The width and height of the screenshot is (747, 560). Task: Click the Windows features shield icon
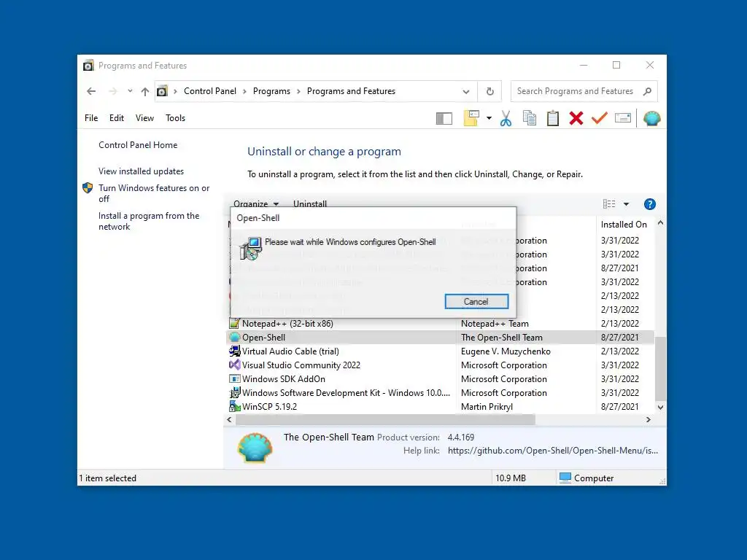(88, 188)
